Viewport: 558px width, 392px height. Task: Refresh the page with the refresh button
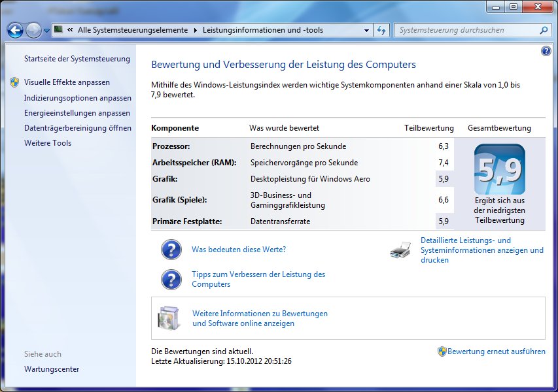point(381,30)
